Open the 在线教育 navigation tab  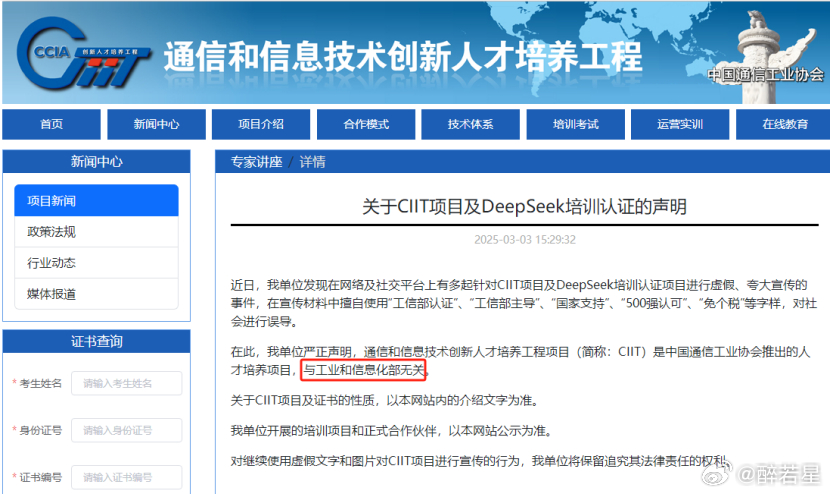[x=784, y=124]
